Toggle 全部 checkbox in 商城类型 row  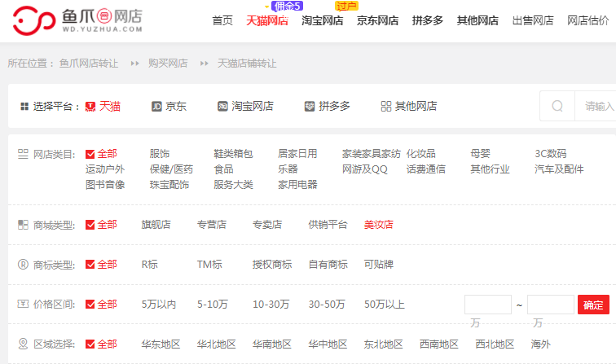pos(90,225)
